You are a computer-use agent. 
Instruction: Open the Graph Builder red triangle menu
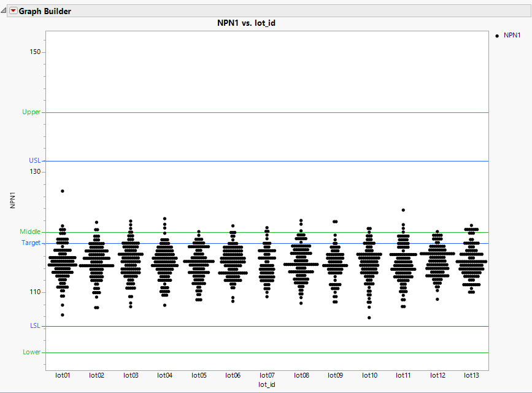click(x=13, y=11)
